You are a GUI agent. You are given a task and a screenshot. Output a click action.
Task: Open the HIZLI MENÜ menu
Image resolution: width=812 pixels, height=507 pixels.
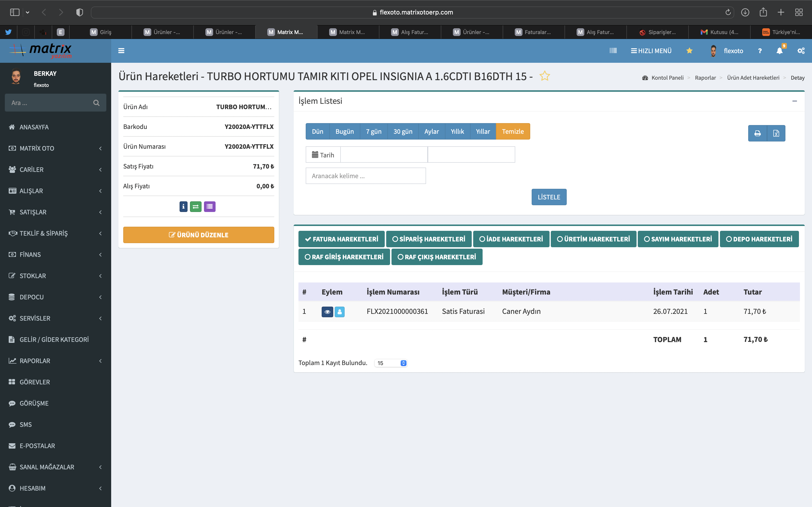click(x=651, y=51)
